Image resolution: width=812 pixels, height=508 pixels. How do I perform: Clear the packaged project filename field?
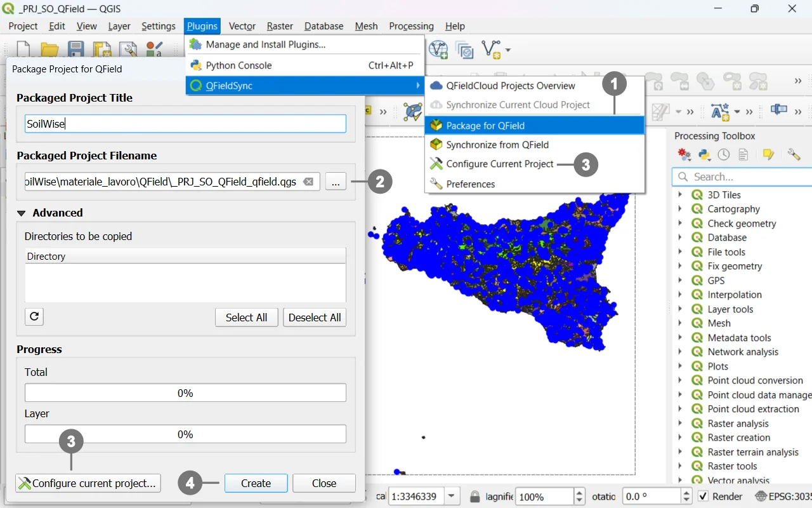click(x=308, y=182)
